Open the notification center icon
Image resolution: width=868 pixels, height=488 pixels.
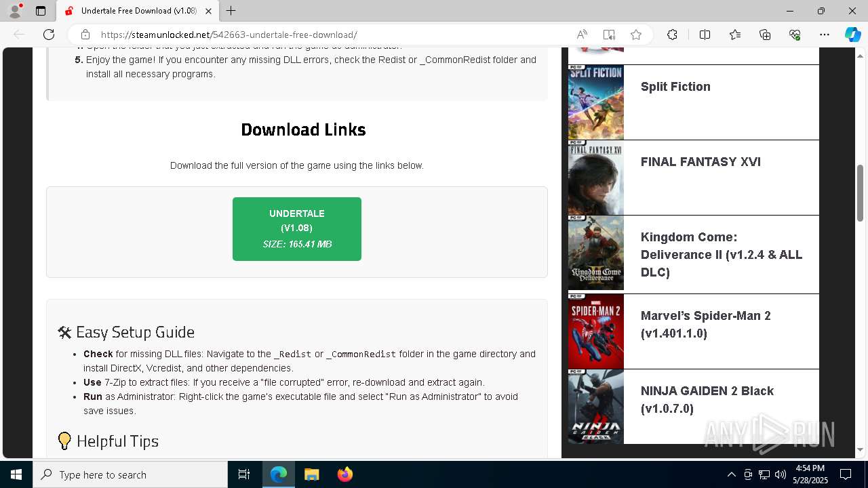[x=846, y=474]
